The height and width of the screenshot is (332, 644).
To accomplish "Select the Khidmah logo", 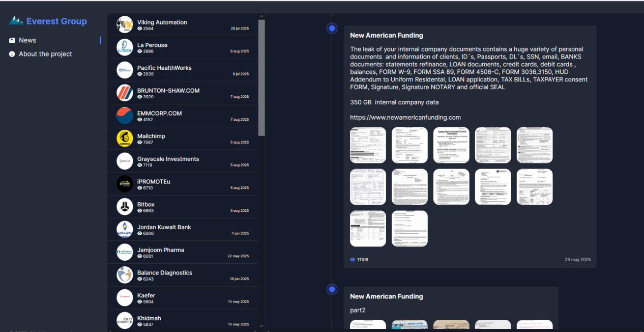I will coord(125,320).
